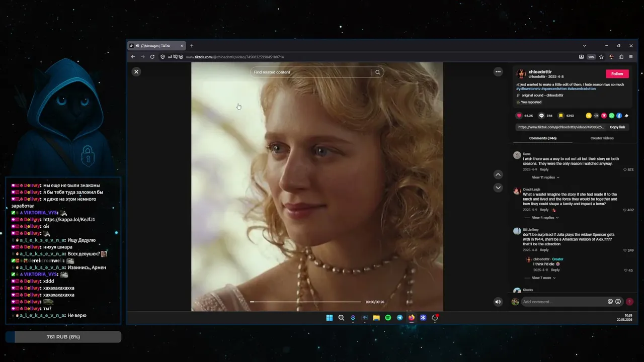Open the emoji picker in the comment box
Viewport: 644px width, 362px height.
(x=618, y=302)
